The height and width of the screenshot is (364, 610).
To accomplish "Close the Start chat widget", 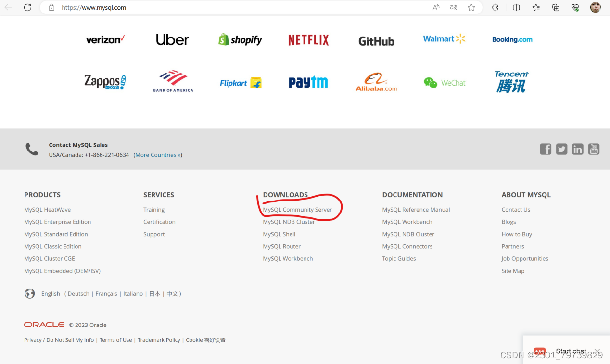I will 597,351.
